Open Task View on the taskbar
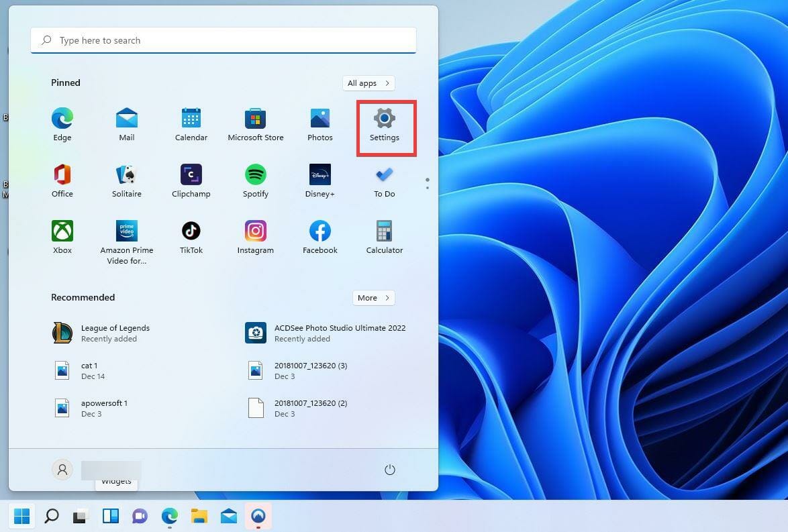788x532 pixels. (x=81, y=516)
